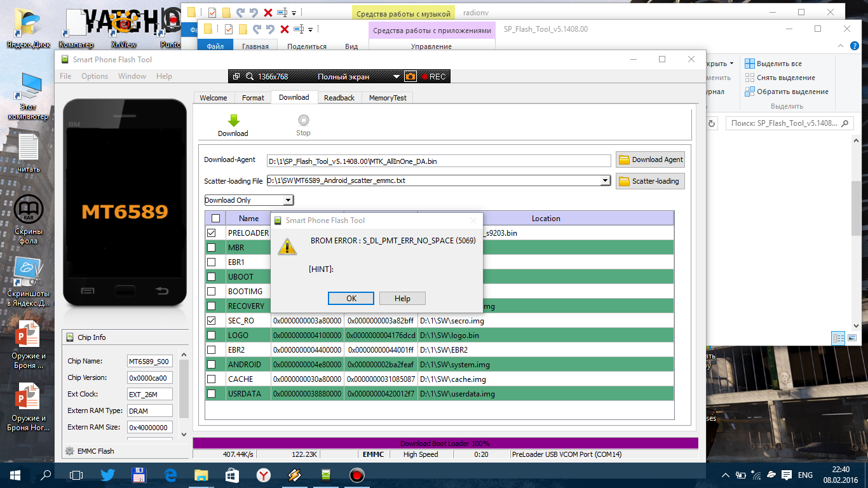Click the green Download arrow icon
Image resolution: width=868 pixels, height=488 pixels.
point(233,120)
